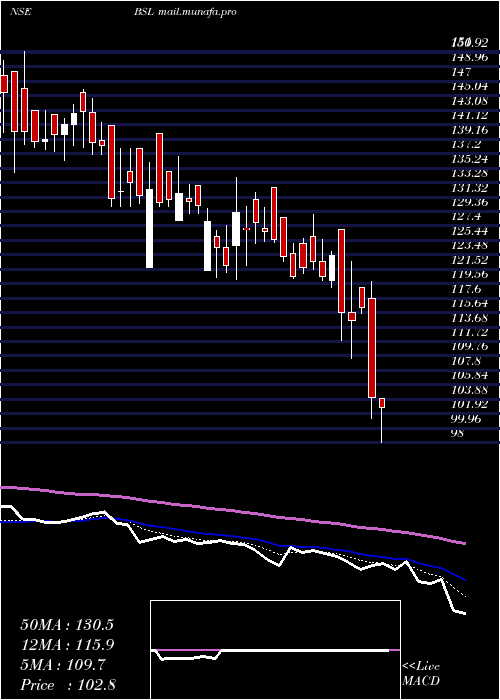Click the 135.24 price axis label
500x700 pixels.
469,159
